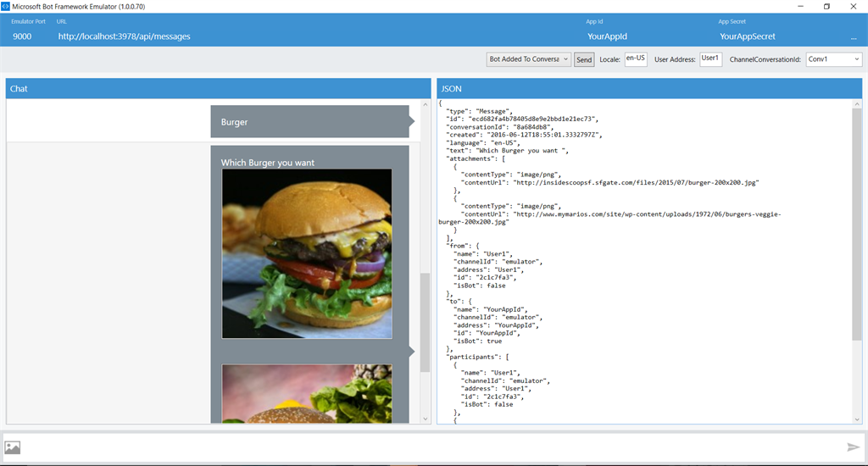Click the chat message input box
Viewport: 868px width, 466px height.
433,447
